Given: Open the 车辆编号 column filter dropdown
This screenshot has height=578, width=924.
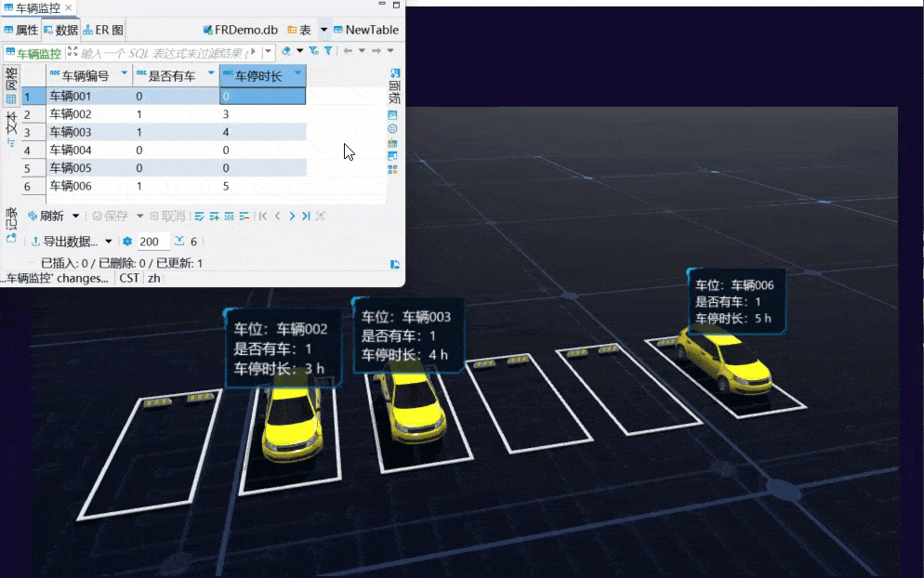Looking at the screenshot, I should coord(124,73).
